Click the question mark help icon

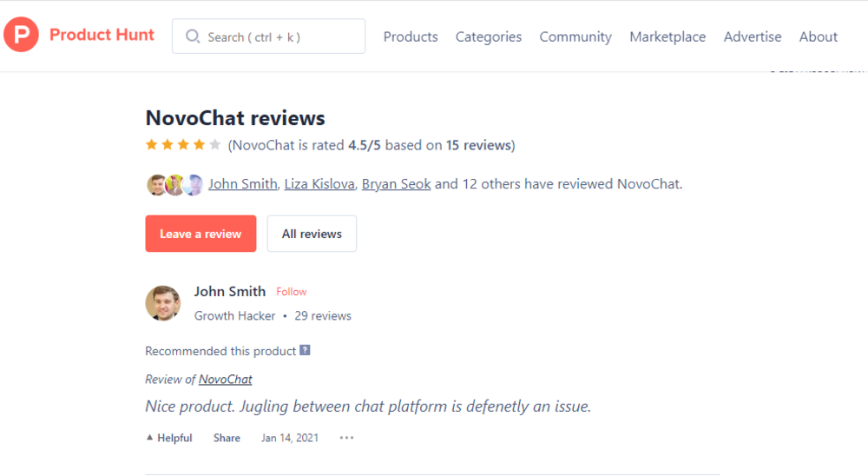pyautogui.click(x=305, y=350)
